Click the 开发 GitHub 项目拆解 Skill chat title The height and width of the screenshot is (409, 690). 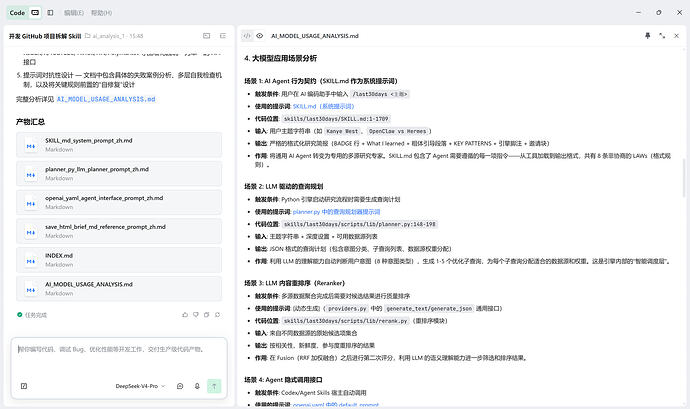pyautogui.click(x=45, y=36)
